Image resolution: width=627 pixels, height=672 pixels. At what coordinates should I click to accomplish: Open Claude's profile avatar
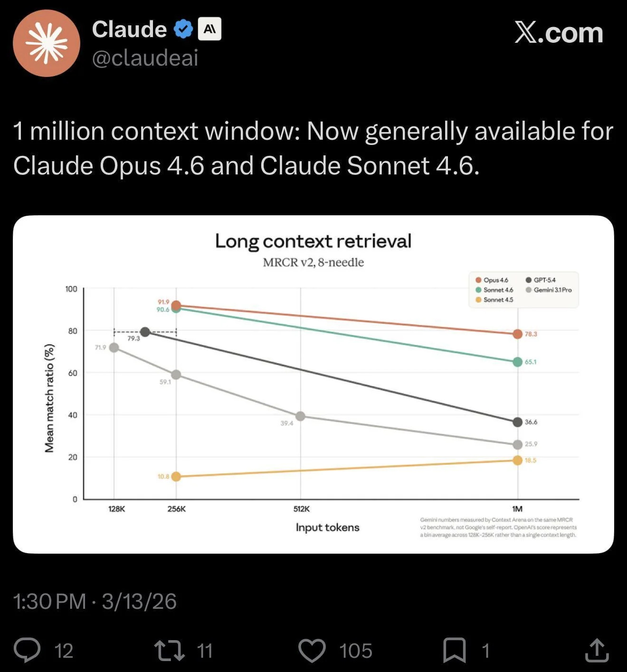(x=47, y=43)
